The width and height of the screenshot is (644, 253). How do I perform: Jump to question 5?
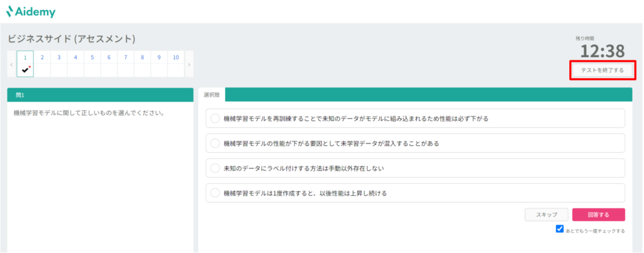[92, 57]
